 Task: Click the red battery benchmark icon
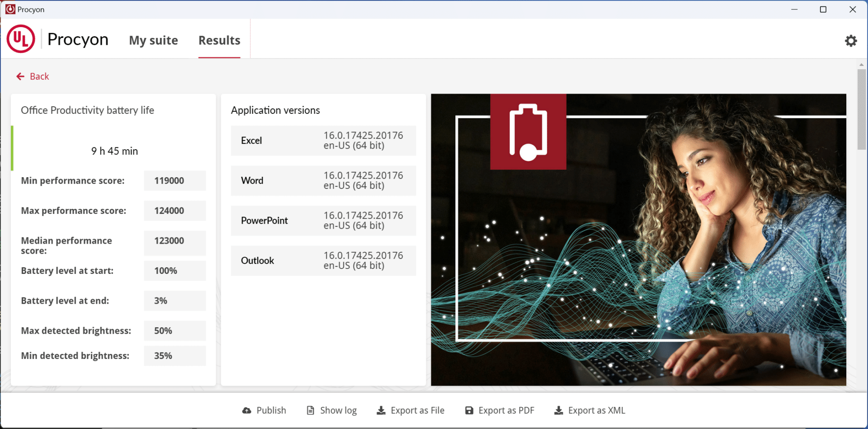coord(528,132)
